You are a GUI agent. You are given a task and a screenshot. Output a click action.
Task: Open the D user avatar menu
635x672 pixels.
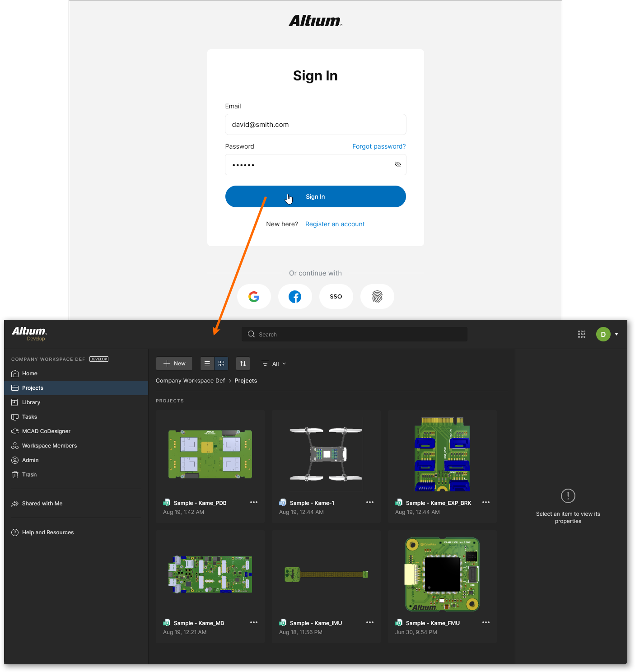coord(603,334)
